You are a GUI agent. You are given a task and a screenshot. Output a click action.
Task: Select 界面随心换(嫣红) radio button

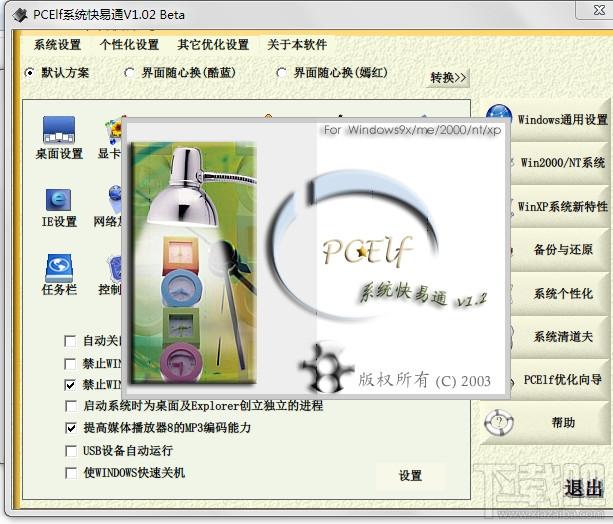pos(281,73)
